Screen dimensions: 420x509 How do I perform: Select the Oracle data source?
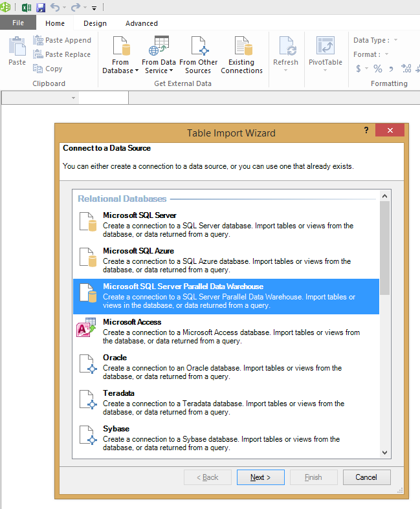pos(115,358)
